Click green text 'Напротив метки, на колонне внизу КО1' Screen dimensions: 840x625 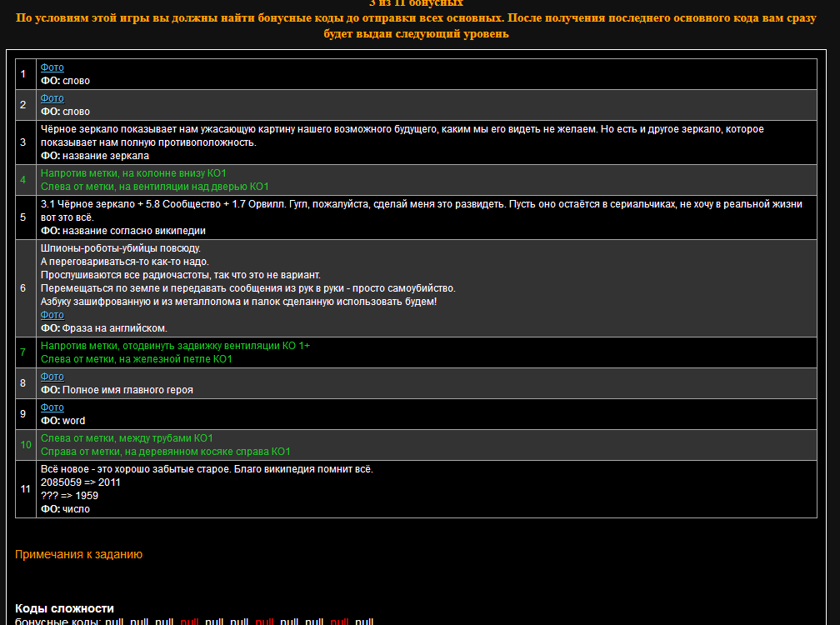click(x=133, y=173)
